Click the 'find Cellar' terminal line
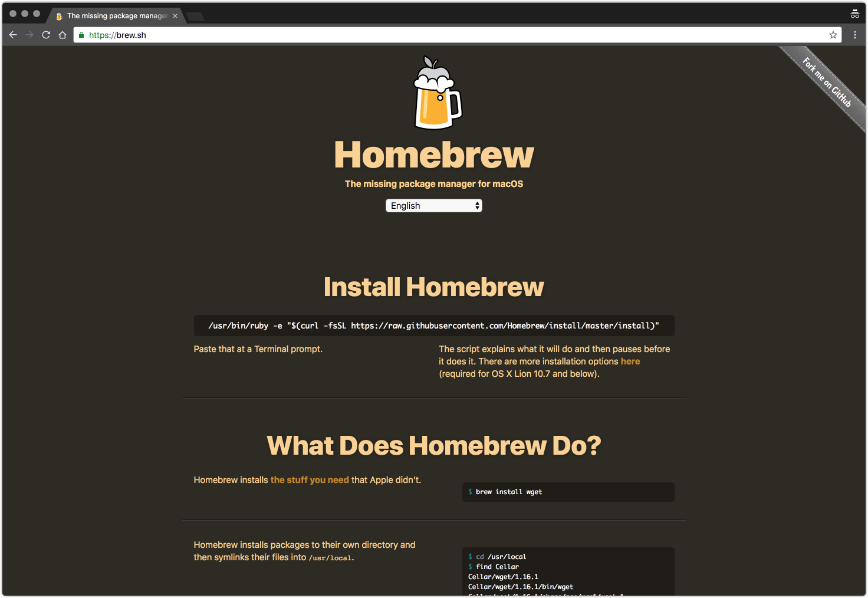The image size is (868, 598). coord(494,567)
